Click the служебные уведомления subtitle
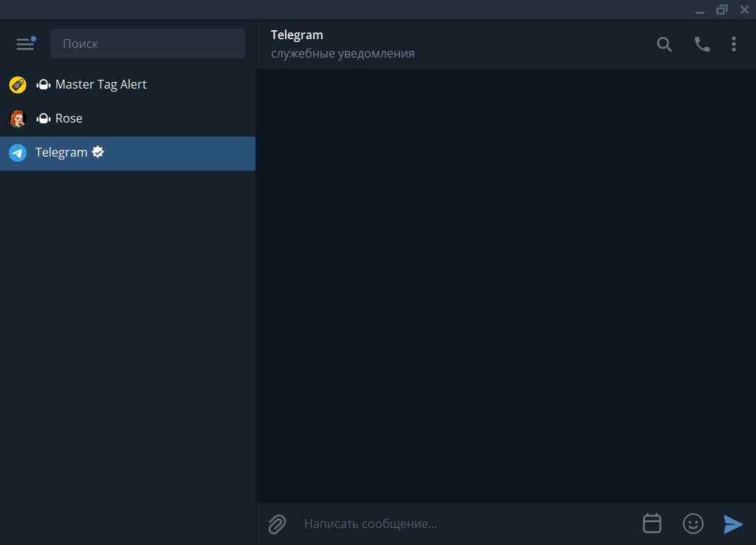756x545 pixels. pos(343,53)
